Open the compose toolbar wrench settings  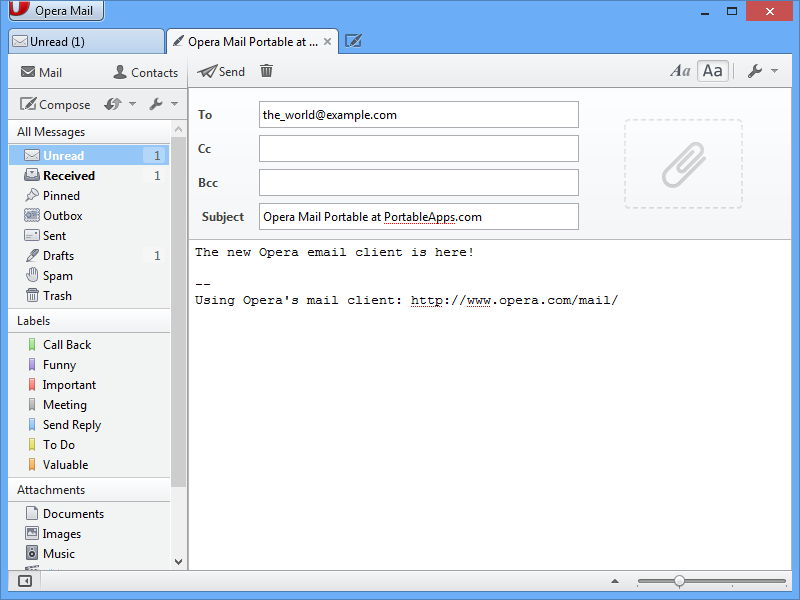tap(755, 71)
